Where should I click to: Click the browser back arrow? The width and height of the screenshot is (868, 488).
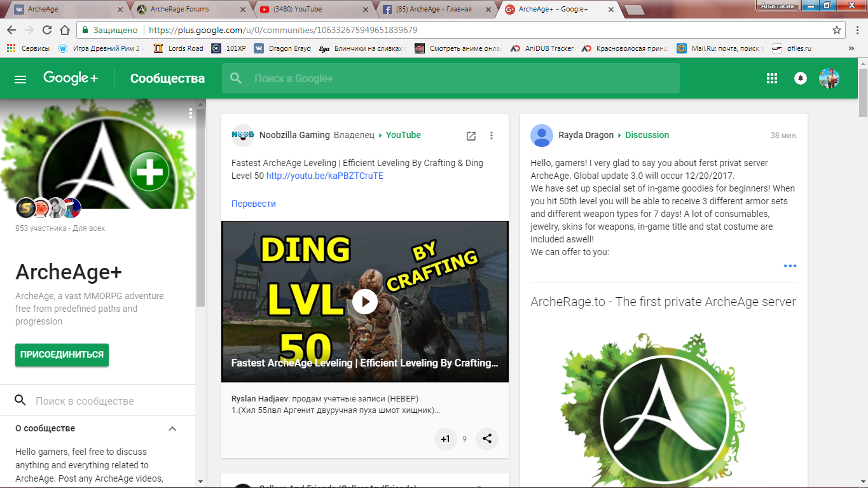pos(11,30)
